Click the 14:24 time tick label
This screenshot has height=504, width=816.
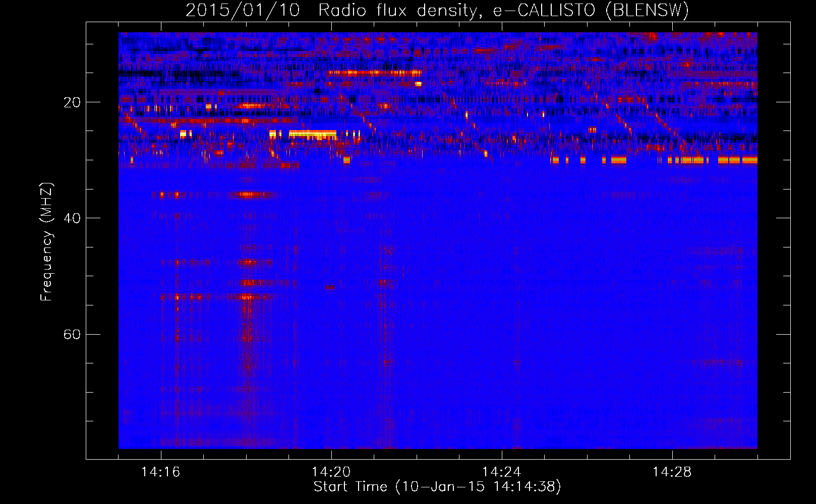click(x=502, y=472)
